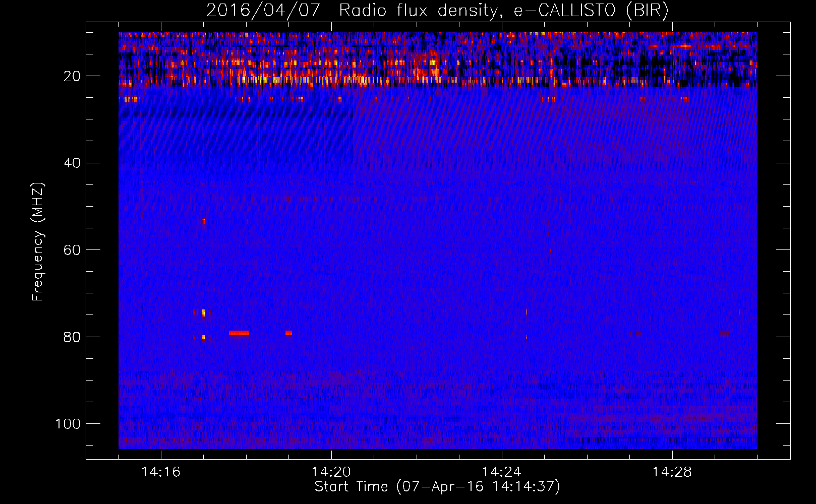This screenshot has height=504, width=816.
Task: Click the yellow burst near 75 MHz
Action: click(x=203, y=312)
